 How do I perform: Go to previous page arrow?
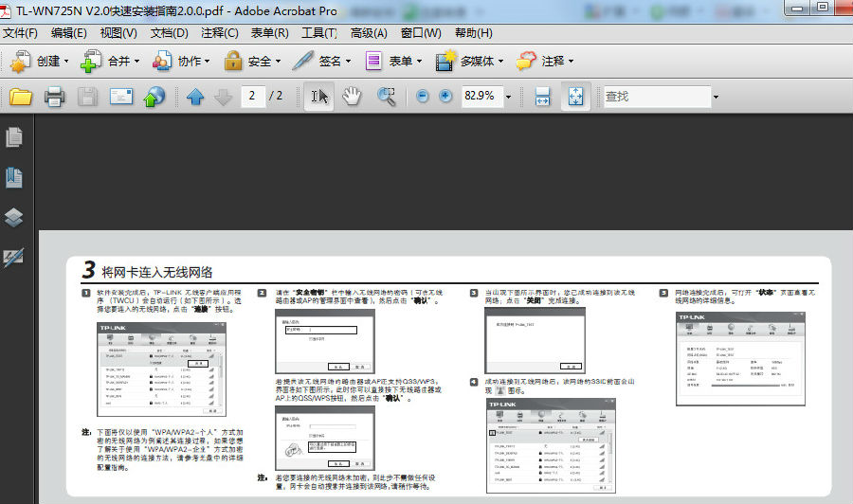pos(194,98)
